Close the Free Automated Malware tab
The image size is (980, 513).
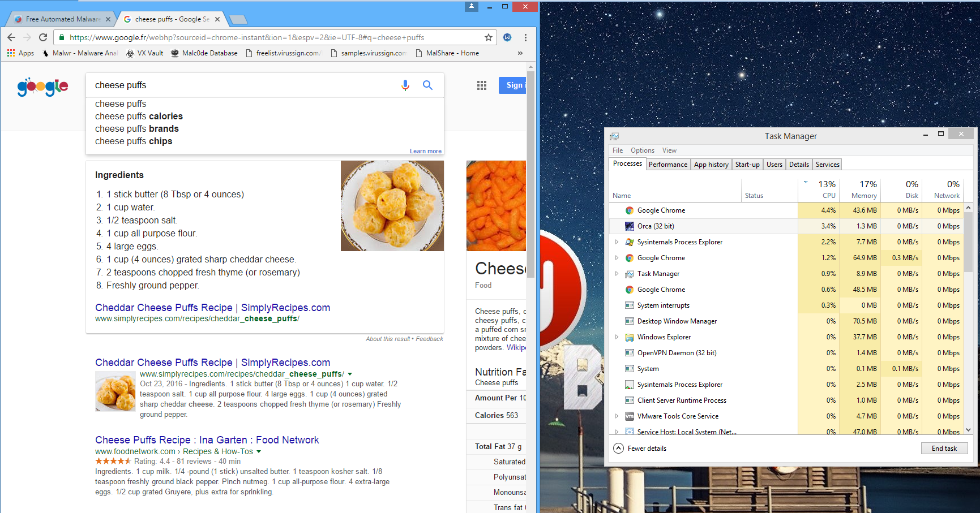pos(108,19)
